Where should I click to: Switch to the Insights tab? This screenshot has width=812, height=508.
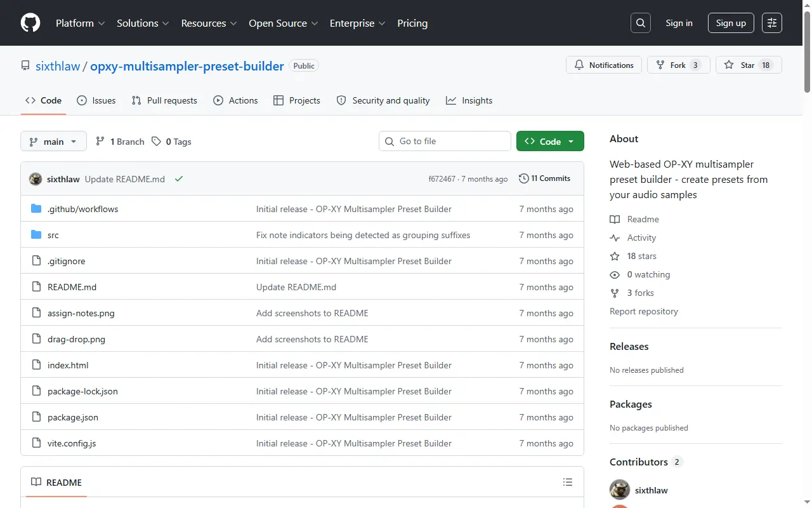[x=469, y=100]
